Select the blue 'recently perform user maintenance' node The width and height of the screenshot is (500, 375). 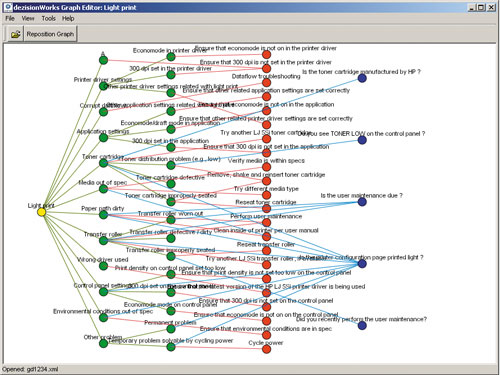tap(362, 325)
